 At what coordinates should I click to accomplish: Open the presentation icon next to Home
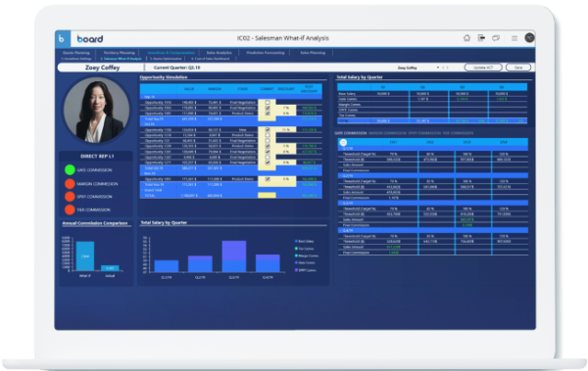tap(481, 38)
